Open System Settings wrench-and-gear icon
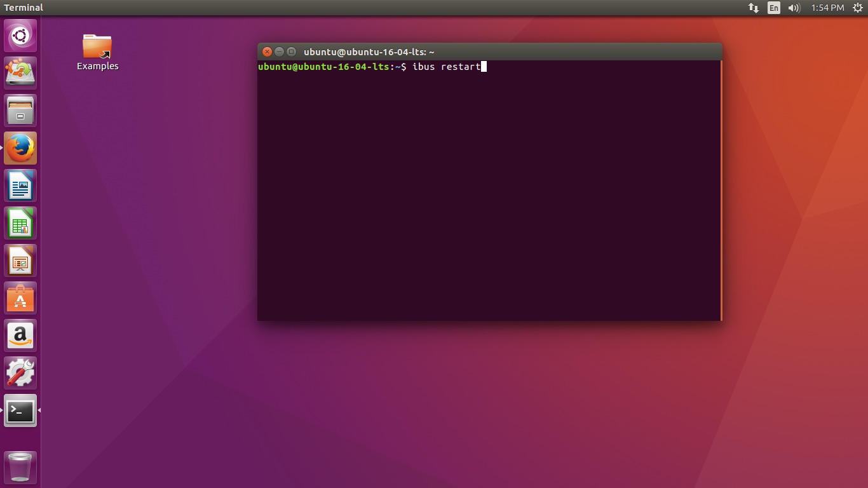 click(x=20, y=373)
